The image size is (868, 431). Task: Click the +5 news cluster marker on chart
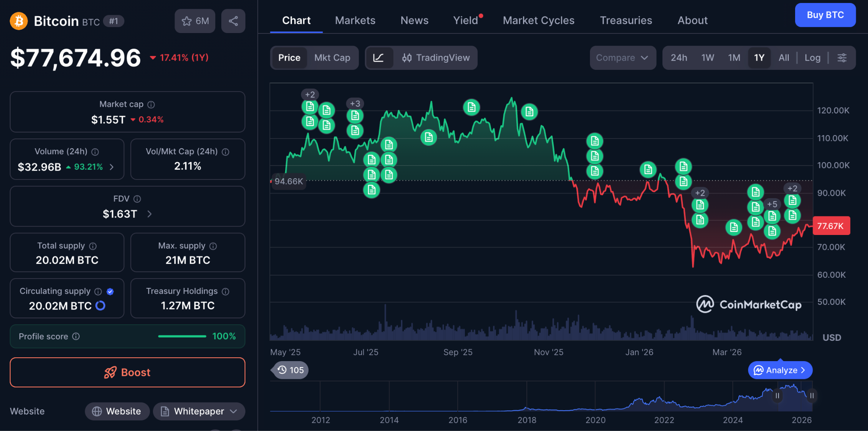[772, 204]
